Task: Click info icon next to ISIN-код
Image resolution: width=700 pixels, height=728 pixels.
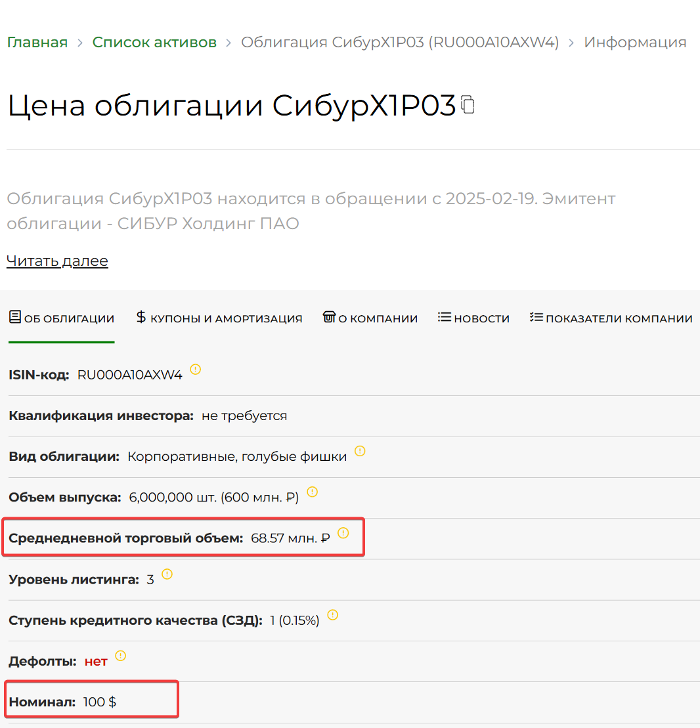Action: [196, 370]
